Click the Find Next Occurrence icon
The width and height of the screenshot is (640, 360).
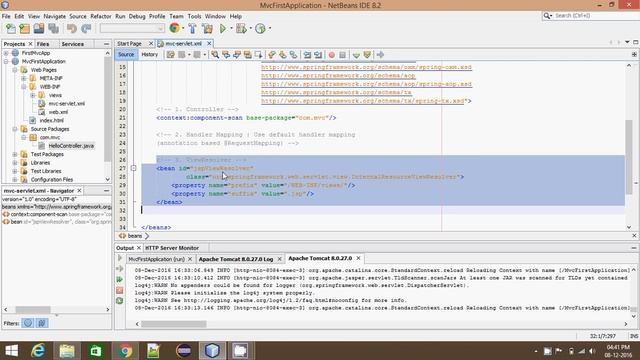point(237,55)
